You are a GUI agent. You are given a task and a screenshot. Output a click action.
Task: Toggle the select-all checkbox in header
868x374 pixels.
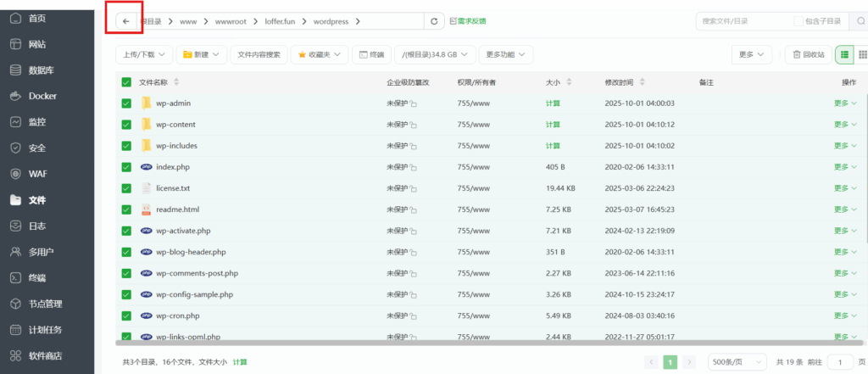(x=126, y=82)
